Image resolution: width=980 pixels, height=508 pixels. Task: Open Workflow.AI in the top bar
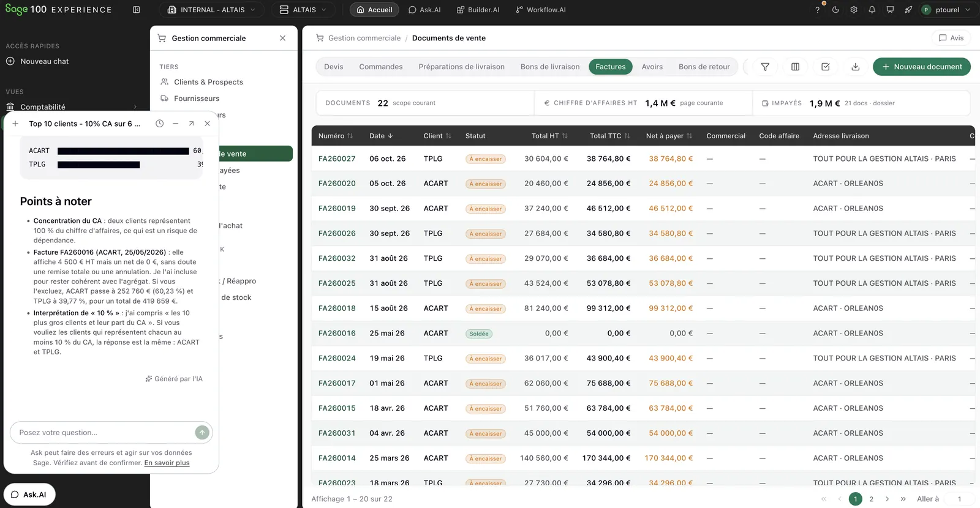pos(540,10)
